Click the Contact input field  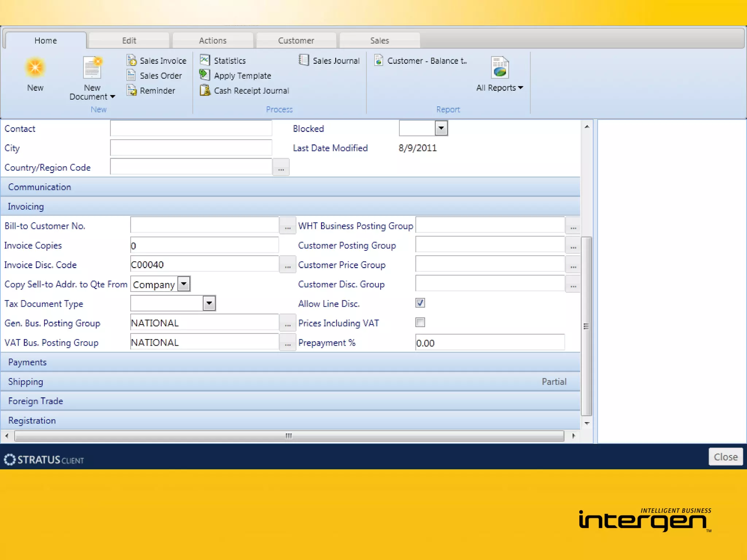pos(191,128)
